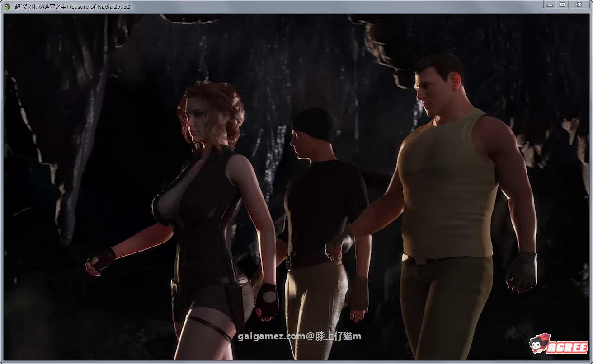Close the Treasure of Nadia window
593x364 pixels.
point(579,5)
